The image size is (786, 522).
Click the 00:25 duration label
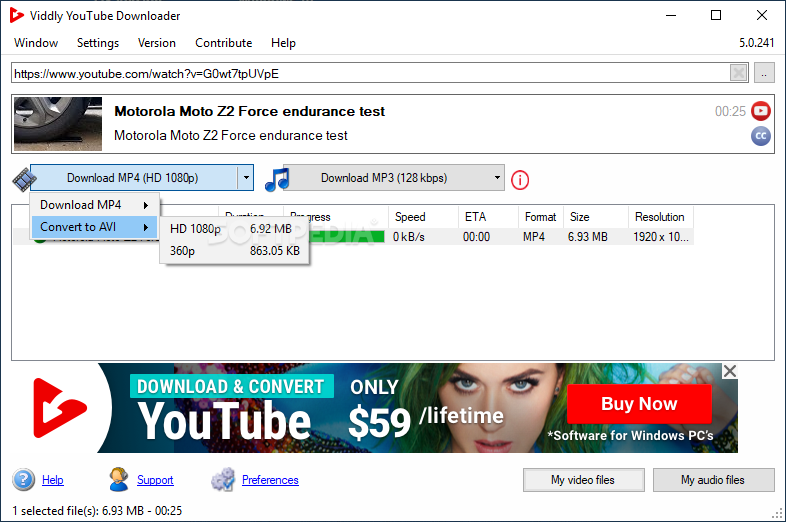[x=730, y=111]
